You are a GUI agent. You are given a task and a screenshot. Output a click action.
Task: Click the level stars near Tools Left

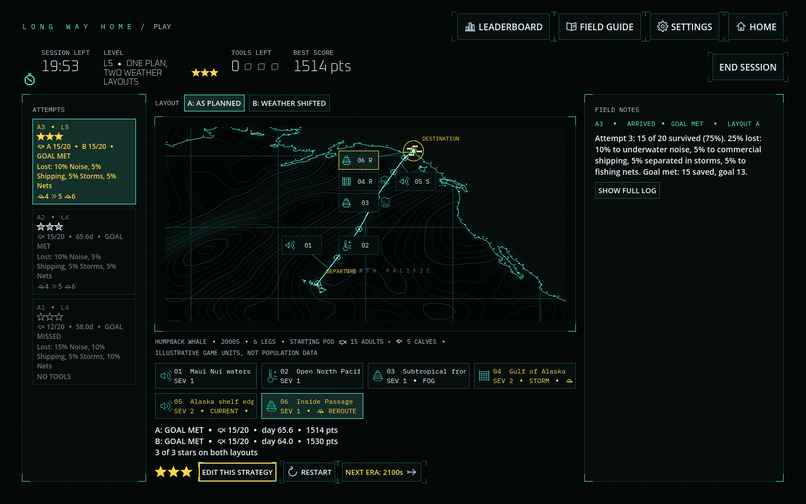click(x=205, y=73)
